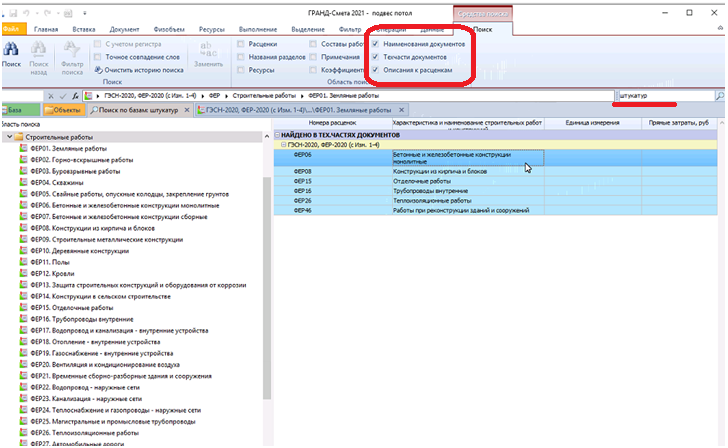Image resolution: width=728 pixels, height=448 pixels.
Task: Uncheck Техчасти документов checkbox
Action: click(376, 57)
